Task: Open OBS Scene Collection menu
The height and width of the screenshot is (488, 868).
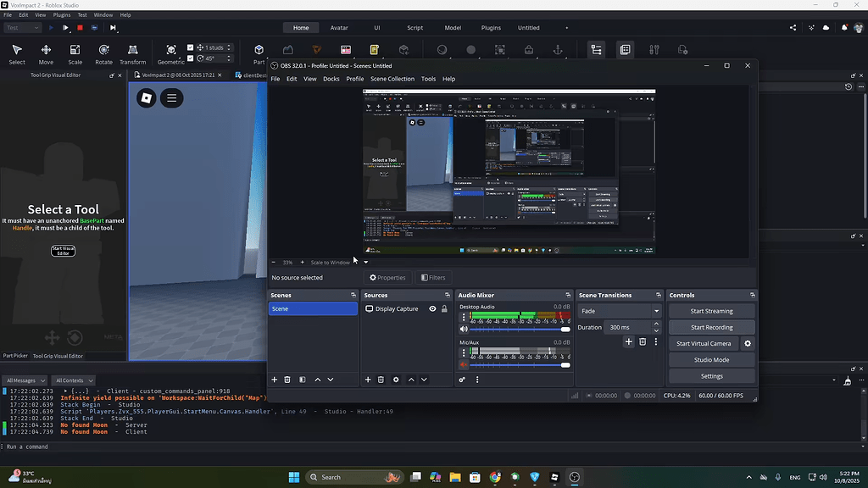Action: (x=392, y=79)
